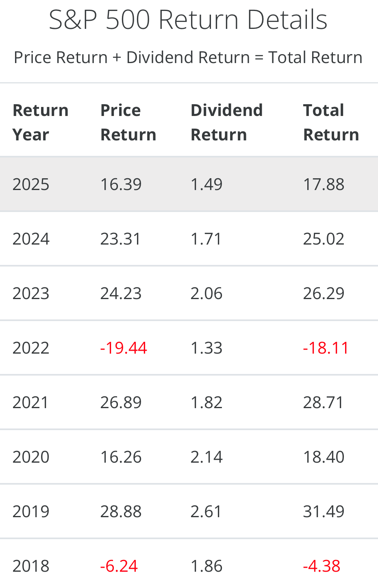Click the S&P 500 Return Details title
Image resolution: width=378 pixels, height=588 pixels.
[188, 20]
